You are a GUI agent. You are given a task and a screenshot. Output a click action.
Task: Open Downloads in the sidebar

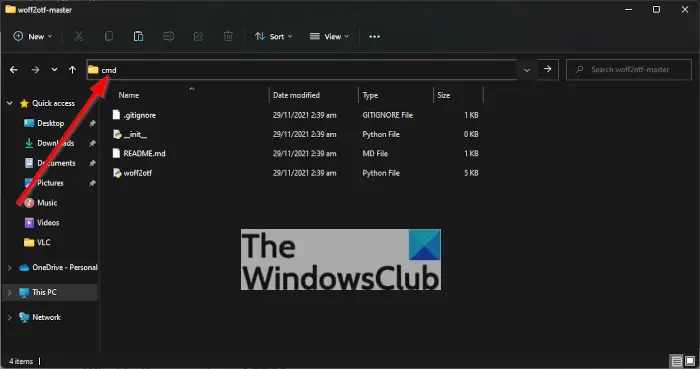tap(49, 143)
